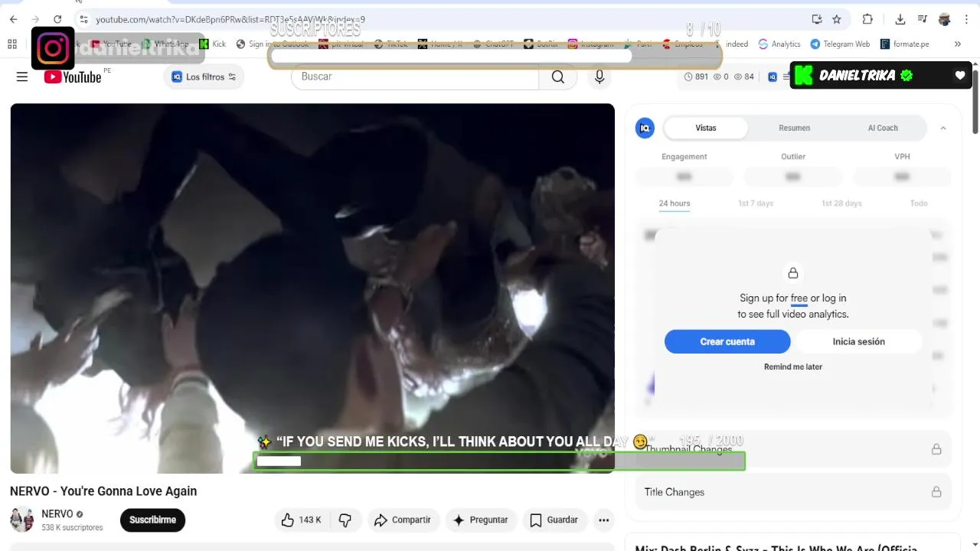The width and height of the screenshot is (980, 551).
Task: Click the Suscribirme button
Action: (152, 520)
